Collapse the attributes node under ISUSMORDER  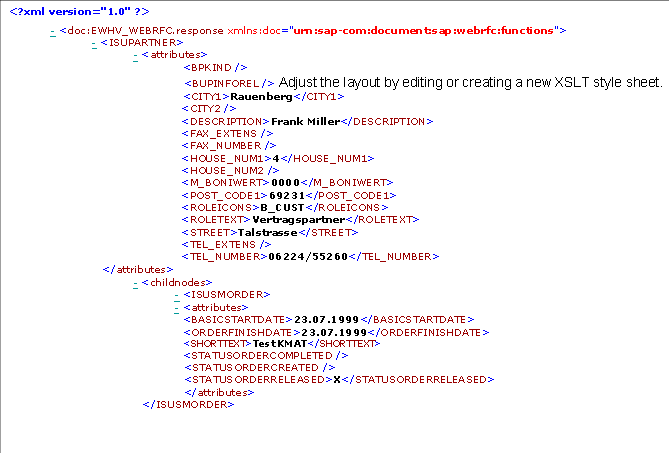[176, 307]
